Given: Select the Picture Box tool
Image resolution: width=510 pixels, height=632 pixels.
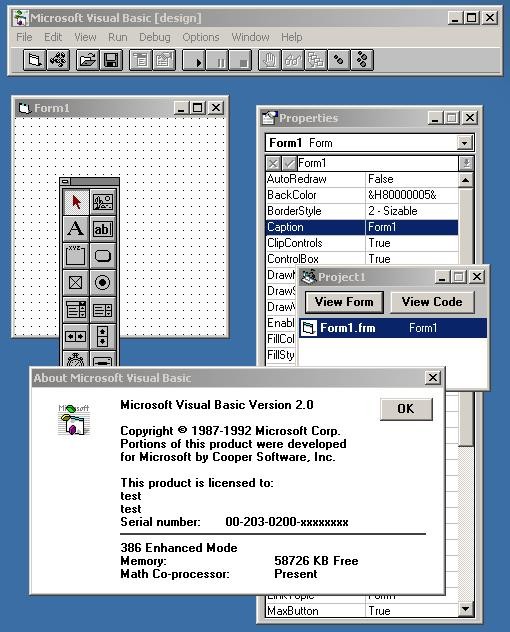Looking at the screenshot, I should [103, 202].
